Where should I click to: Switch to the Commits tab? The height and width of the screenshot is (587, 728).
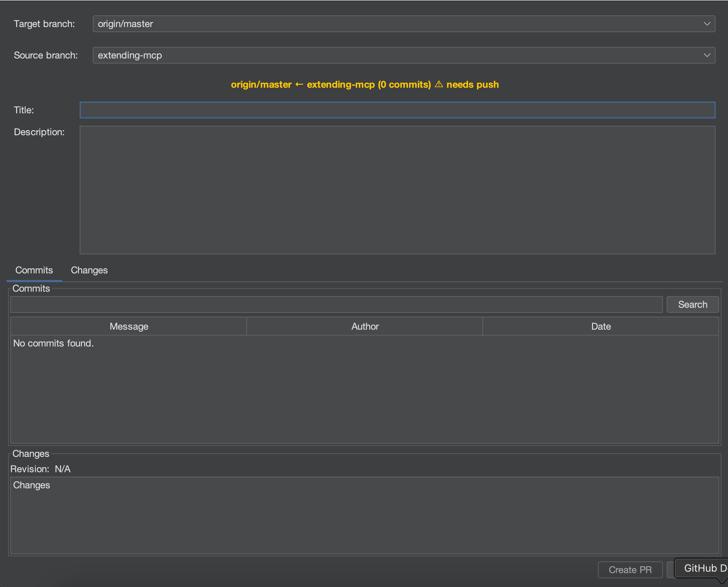click(34, 270)
